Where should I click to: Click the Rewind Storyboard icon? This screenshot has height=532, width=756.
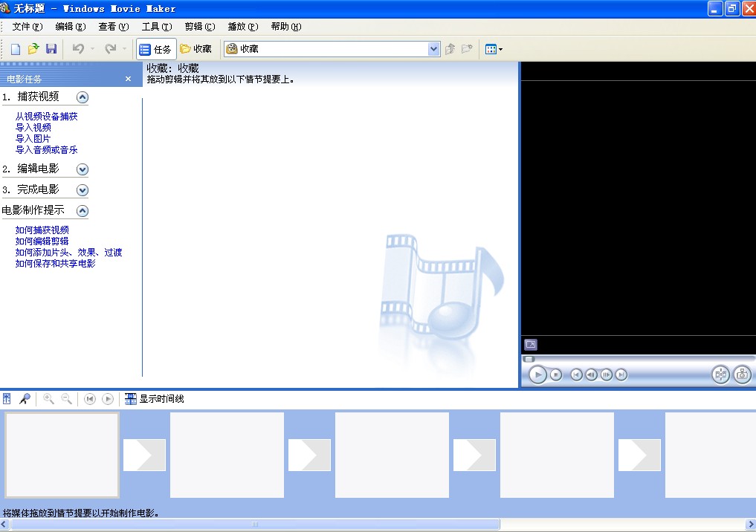tap(90, 398)
